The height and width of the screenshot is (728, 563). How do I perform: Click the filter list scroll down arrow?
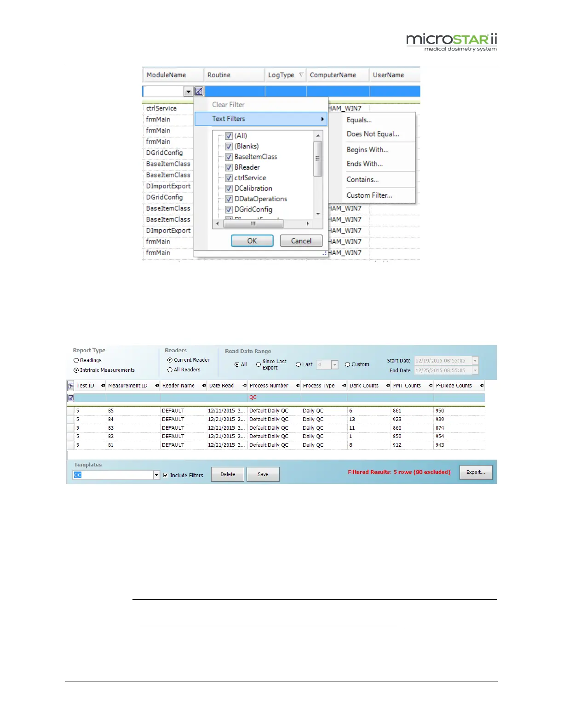(318, 214)
